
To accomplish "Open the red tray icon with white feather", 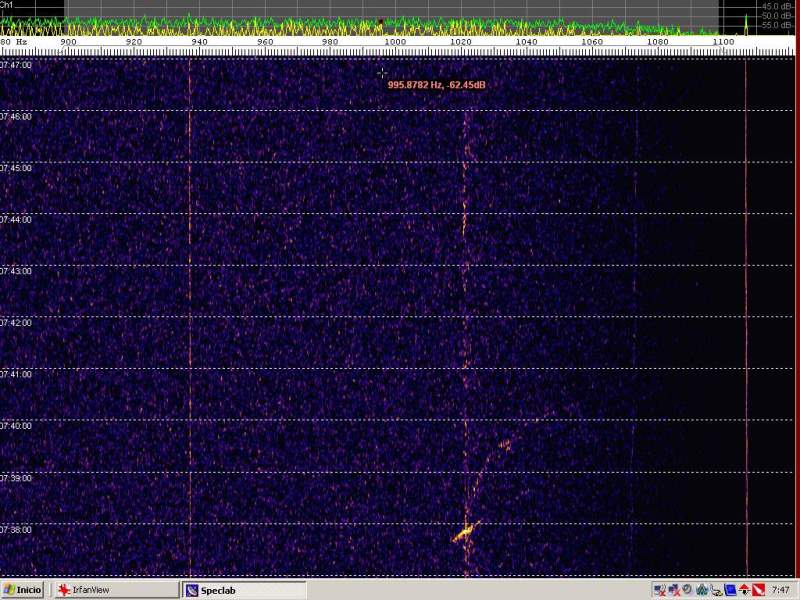I will 758,590.
